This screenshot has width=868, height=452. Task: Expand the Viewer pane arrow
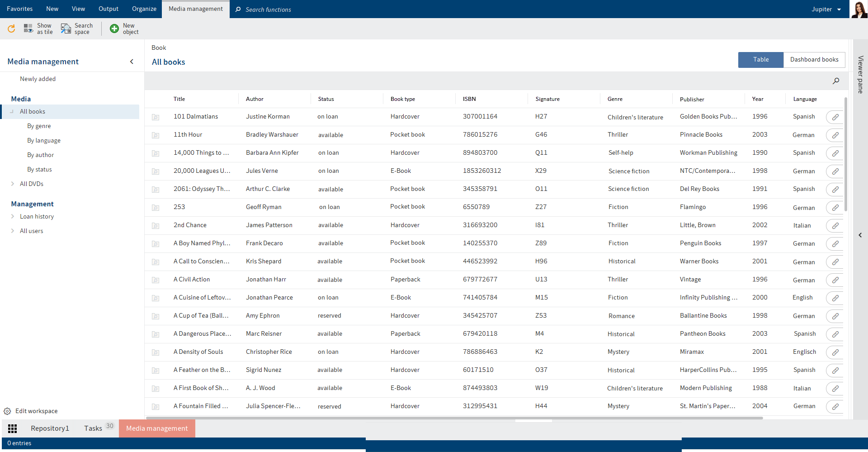pyautogui.click(x=860, y=235)
